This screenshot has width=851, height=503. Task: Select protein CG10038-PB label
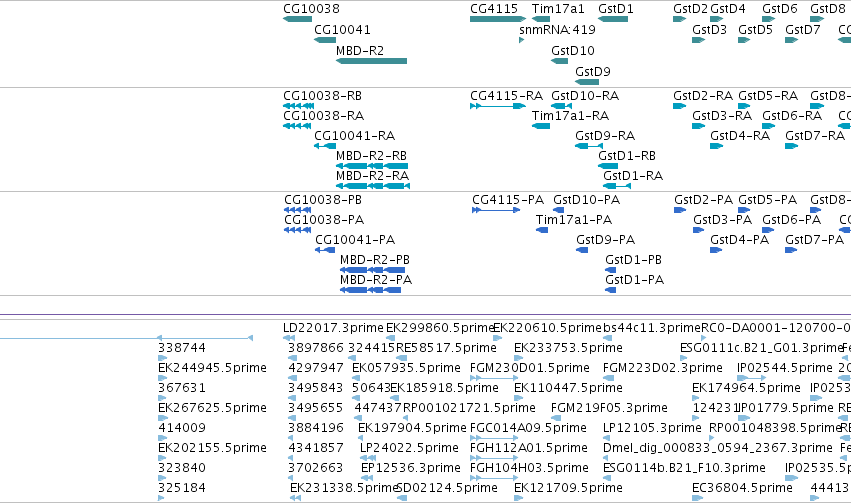click(x=323, y=200)
